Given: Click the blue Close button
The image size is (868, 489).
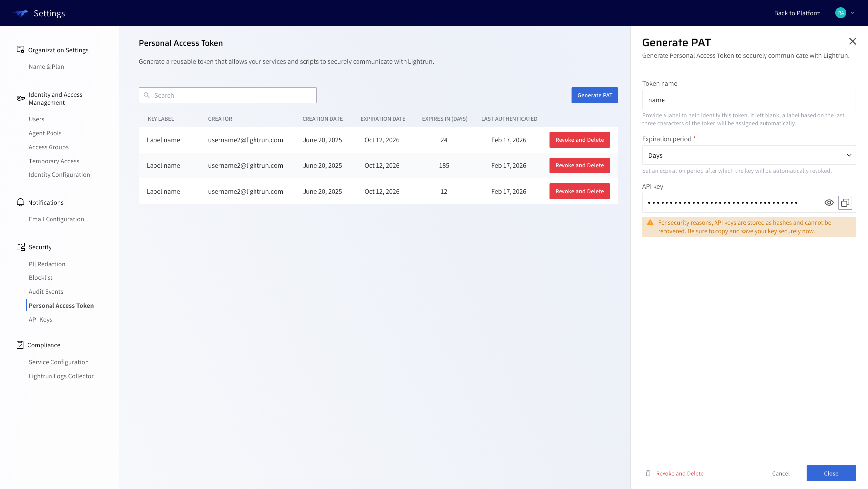Looking at the screenshot, I should (831, 473).
